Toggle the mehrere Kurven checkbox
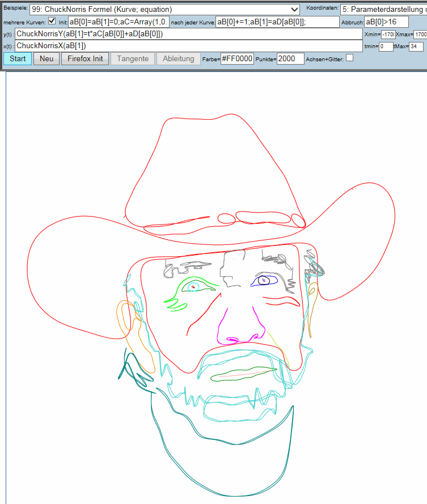 point(52,21)
